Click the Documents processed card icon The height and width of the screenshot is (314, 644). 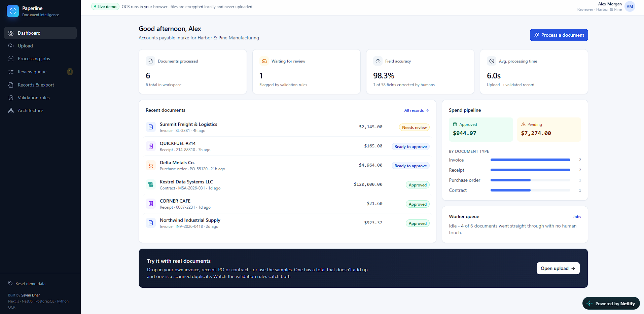(x=150, y=61)
